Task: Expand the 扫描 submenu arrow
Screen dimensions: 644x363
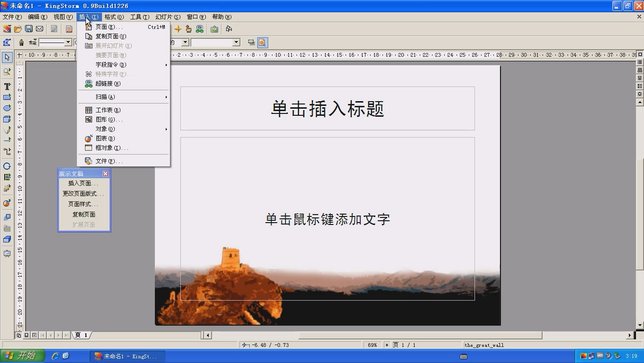Action: pos(166,97)
